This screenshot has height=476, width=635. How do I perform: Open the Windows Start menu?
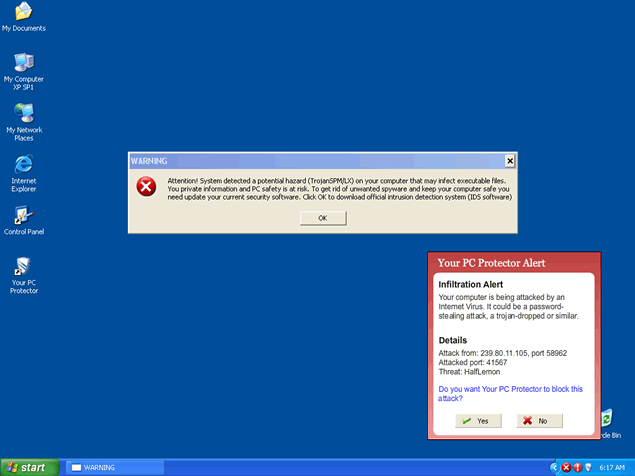(x=27, y=467)
